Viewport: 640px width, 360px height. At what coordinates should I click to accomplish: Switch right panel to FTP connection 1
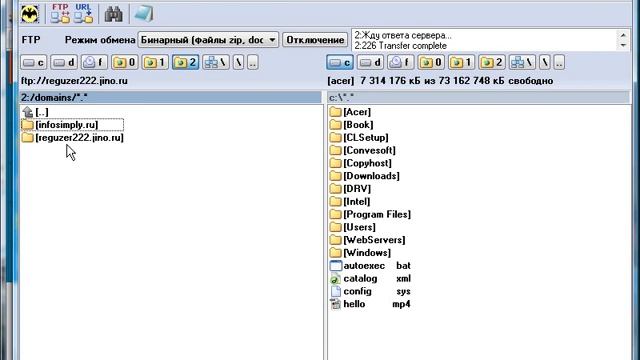pos(461,62)
